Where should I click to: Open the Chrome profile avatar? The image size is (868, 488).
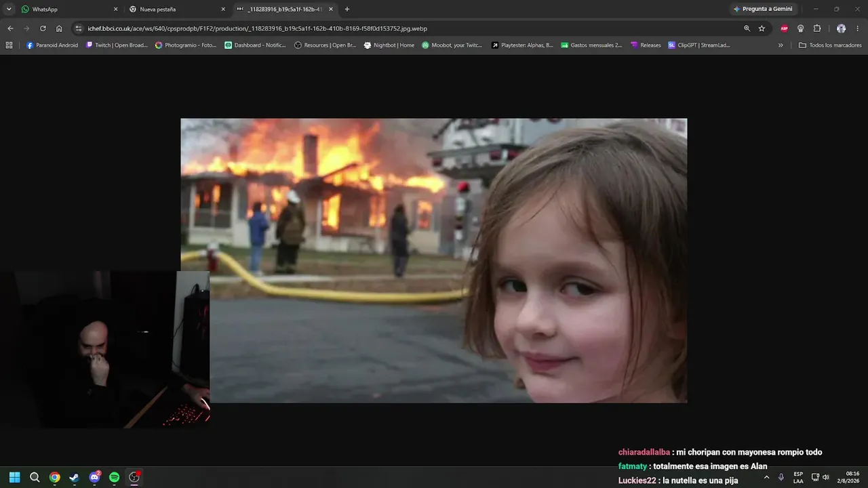coord(841,28)
